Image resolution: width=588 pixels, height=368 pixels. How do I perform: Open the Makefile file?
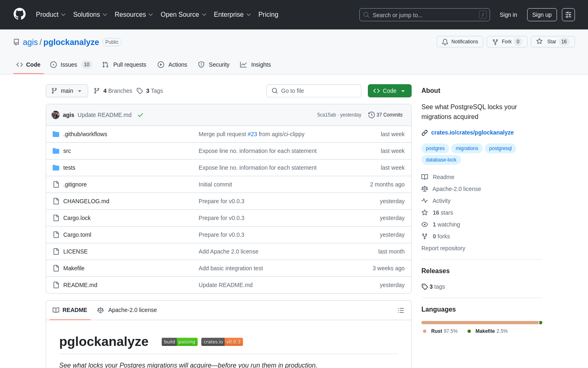pos(74,268)
